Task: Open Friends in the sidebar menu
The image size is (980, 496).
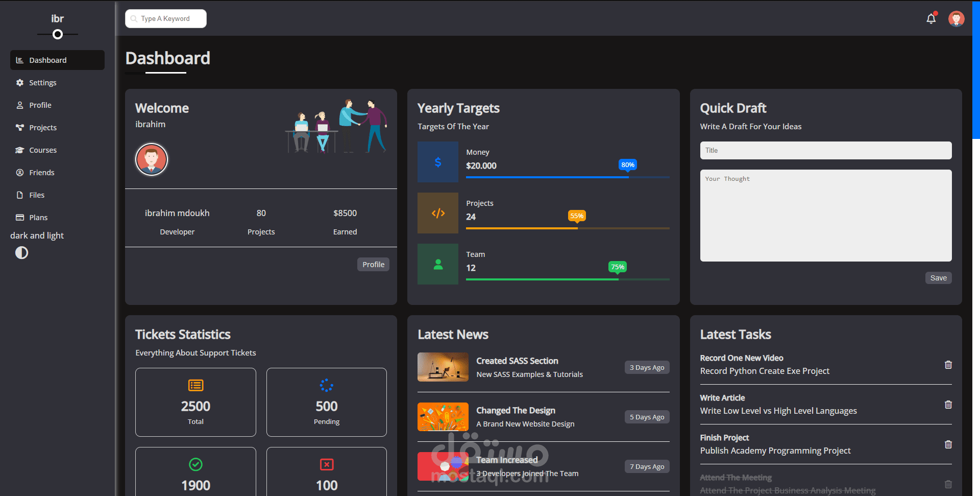Action: point(57,173)
